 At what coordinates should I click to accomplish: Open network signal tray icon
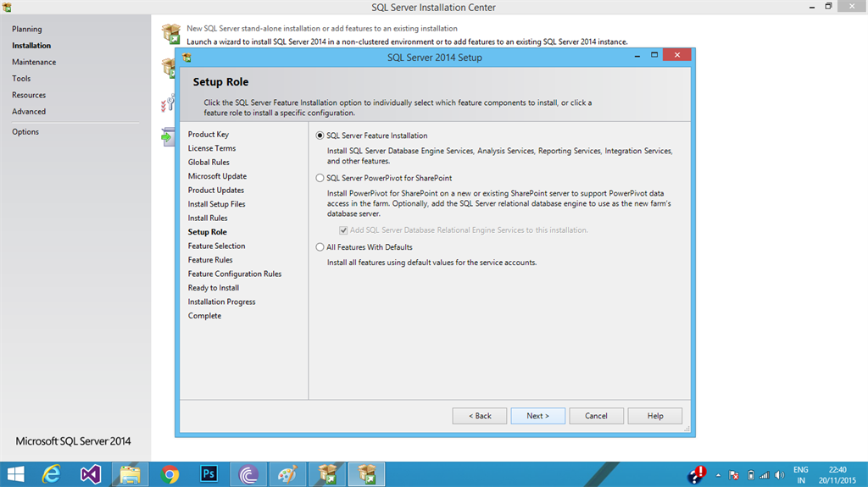(765, 475)
